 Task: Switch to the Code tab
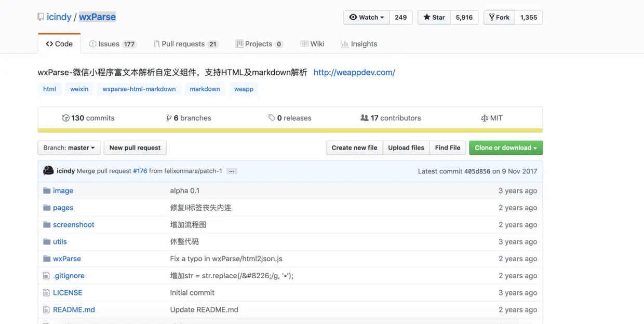point(59,44)
